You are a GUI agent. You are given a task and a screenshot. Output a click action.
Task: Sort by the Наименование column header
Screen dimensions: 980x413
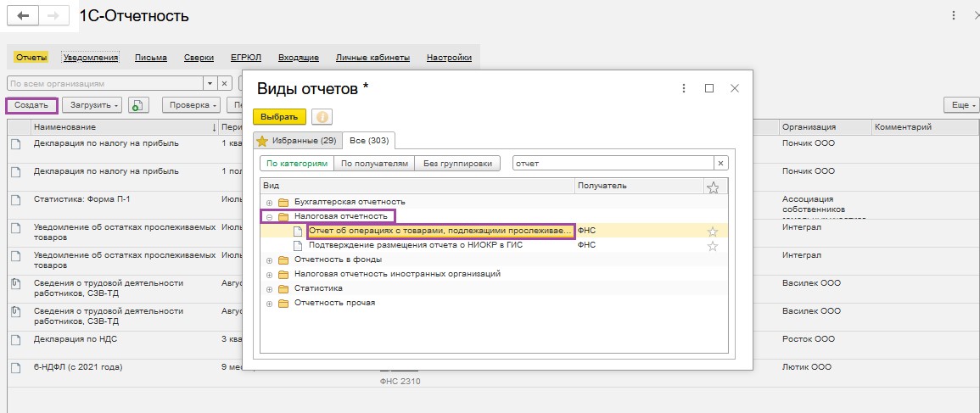[x=124, y=127]
